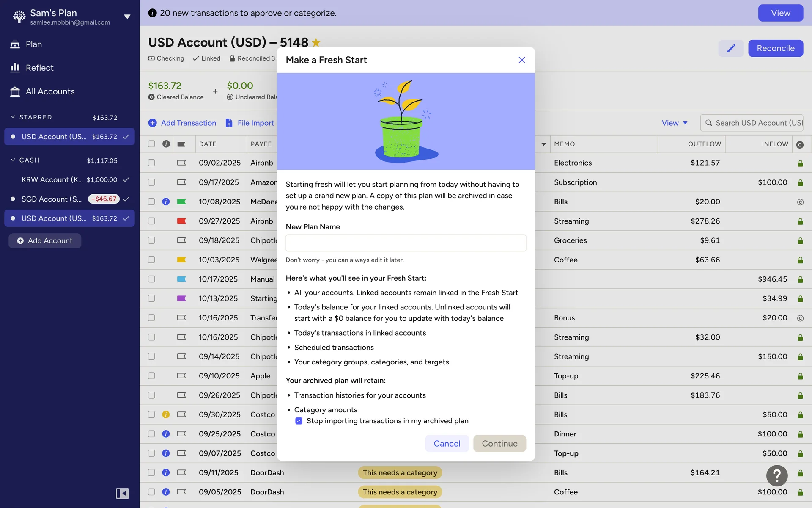Viewport: 812px width, 508px height.
Task: Open Reflect in the sidebar
Action: pos(39,68)
